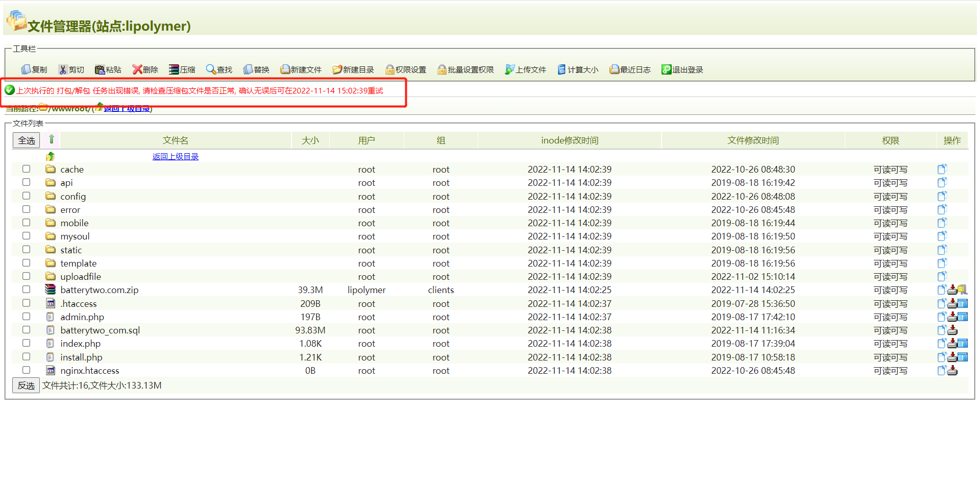The image size is (980, 481).
Task: Click the file name install.php
Action: (81, 357)
